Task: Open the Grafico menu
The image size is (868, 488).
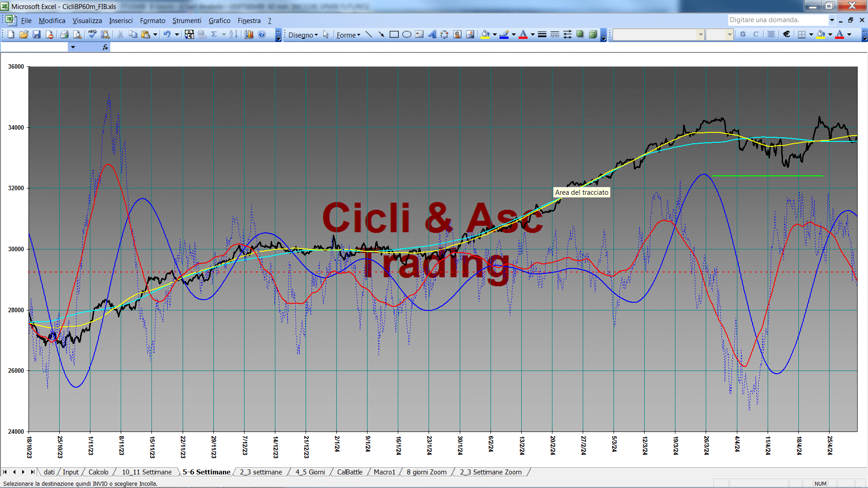Action: point(219,21)
